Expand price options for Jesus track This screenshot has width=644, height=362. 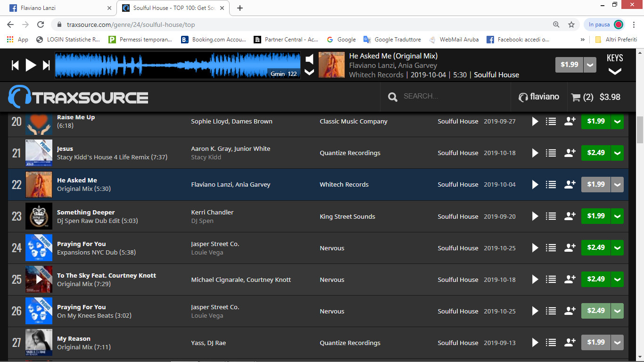tap(617, 153)
